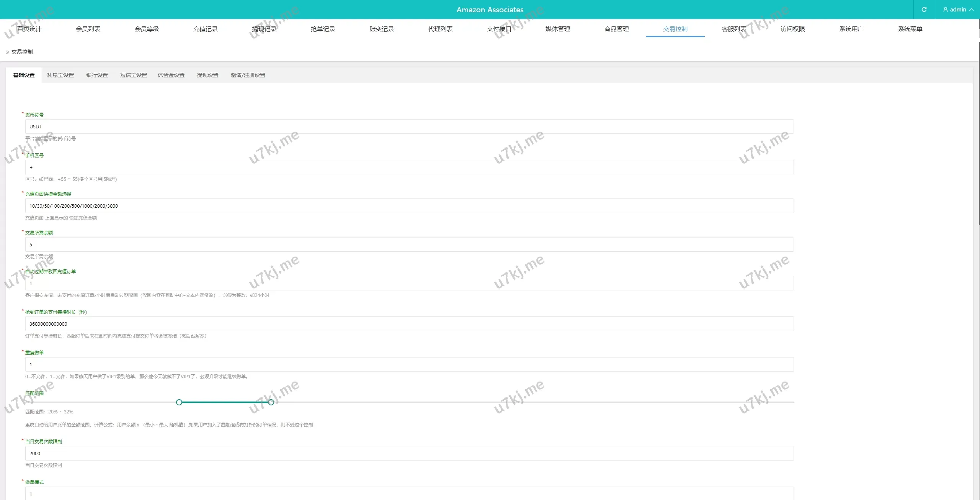Click the breadcrumb arrow icon before 交易控制
Screen dimensions: 980x500
point(7,52)
